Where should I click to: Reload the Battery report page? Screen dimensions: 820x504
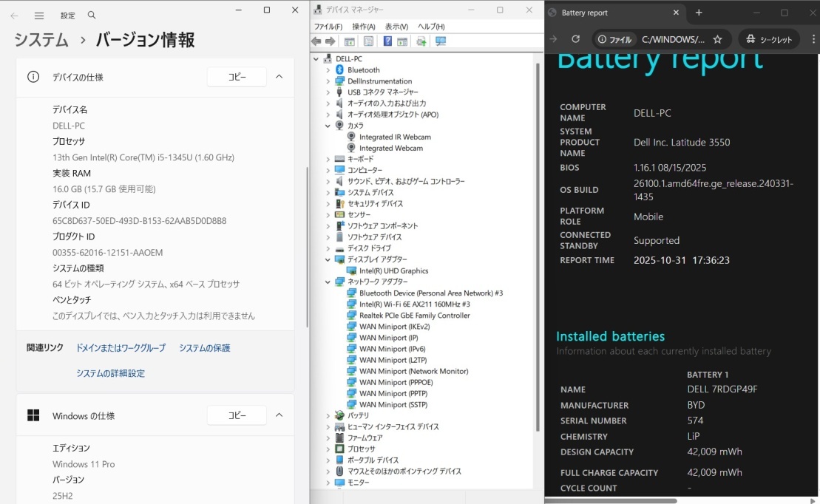575,39
